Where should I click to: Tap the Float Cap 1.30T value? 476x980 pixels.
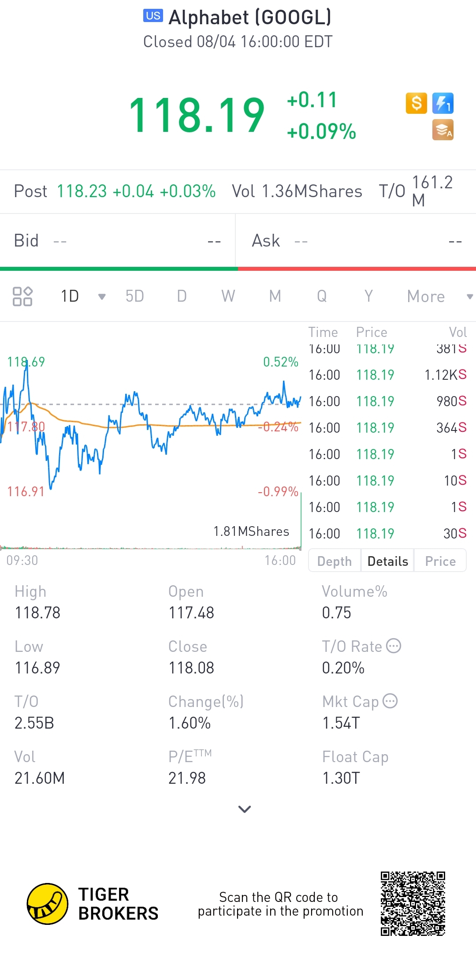pos(341,778)
